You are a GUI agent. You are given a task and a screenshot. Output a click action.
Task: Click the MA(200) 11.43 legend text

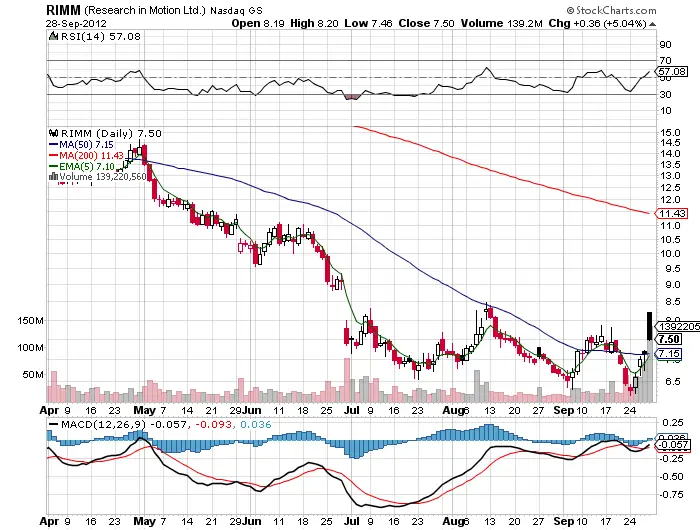pyautogui.click(x=92, y=155)
